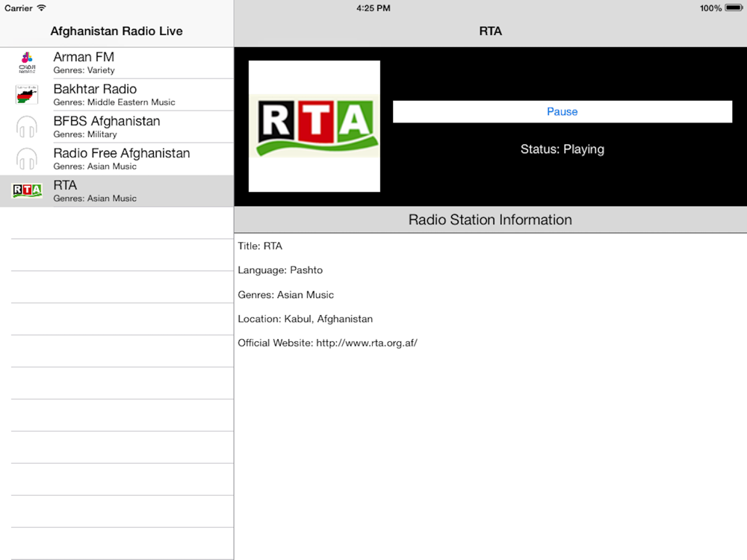Viewport: 747px width, 560px height.
Task: Click the 'Language: Pashto' info line
Action: point(280,270)
